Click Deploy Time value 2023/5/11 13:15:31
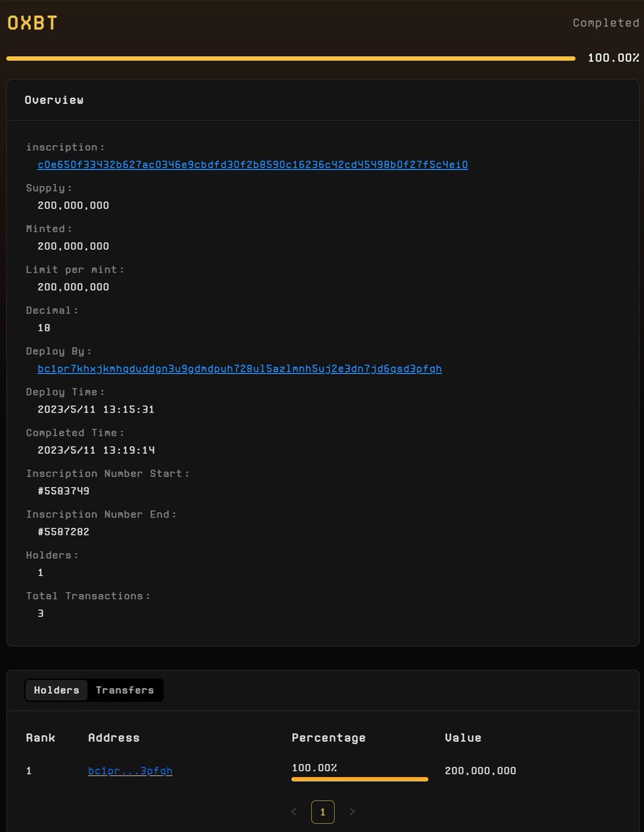The height and width of the screenshot is (832, 644). pyautogui.click(x=96, y=410)
